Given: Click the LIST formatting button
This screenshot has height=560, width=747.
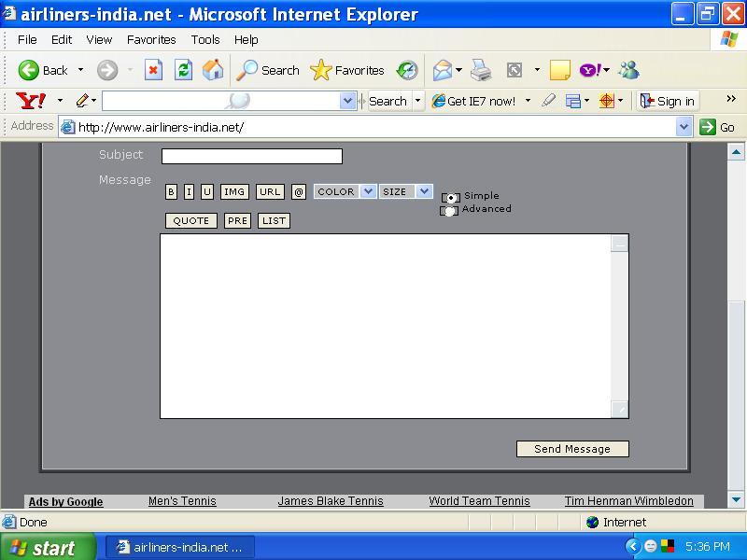Looking at the screenshot, I should pos(274,220).
